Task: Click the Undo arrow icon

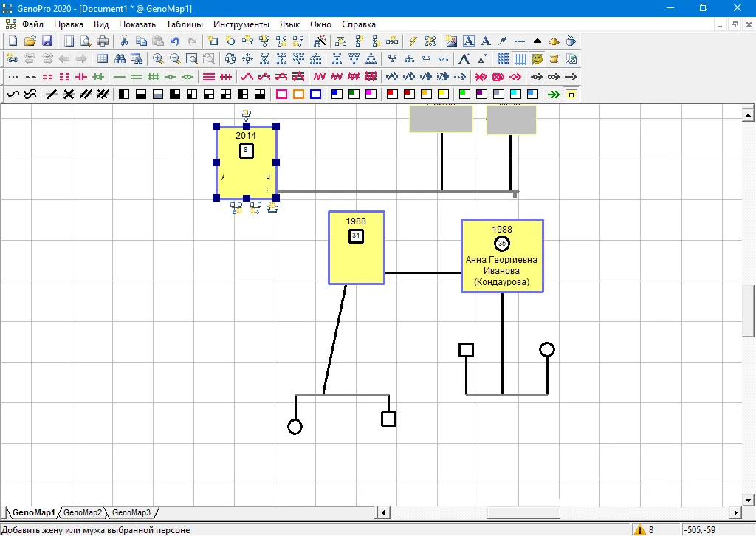Action: point(175,41)
